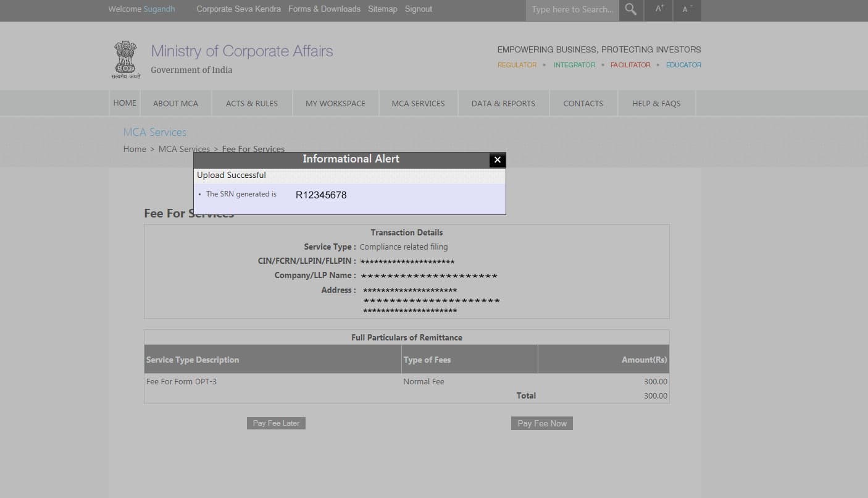Open the MY WORKSPACE menu
Screen dimensions: 868x498
click(x=335, y=104)
